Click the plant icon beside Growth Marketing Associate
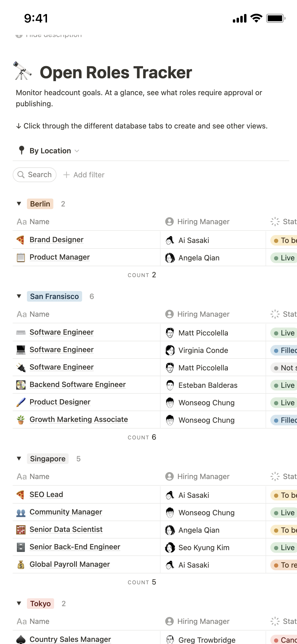The width and height of the screenshot is (297, 644). coord(21,420)
